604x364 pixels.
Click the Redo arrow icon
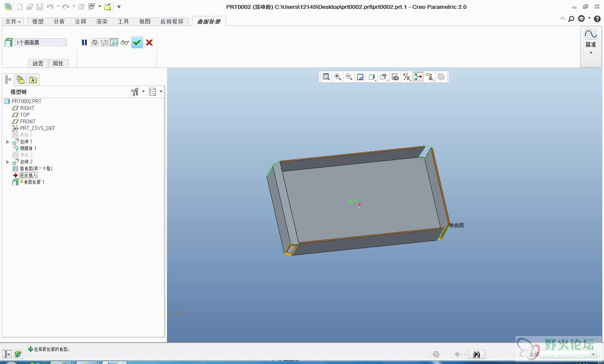coord(66,7)
